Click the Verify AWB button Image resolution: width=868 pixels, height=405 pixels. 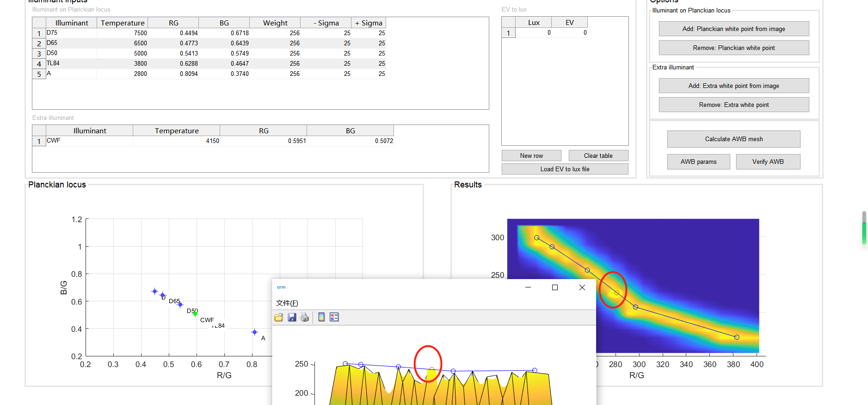point(768,162)
